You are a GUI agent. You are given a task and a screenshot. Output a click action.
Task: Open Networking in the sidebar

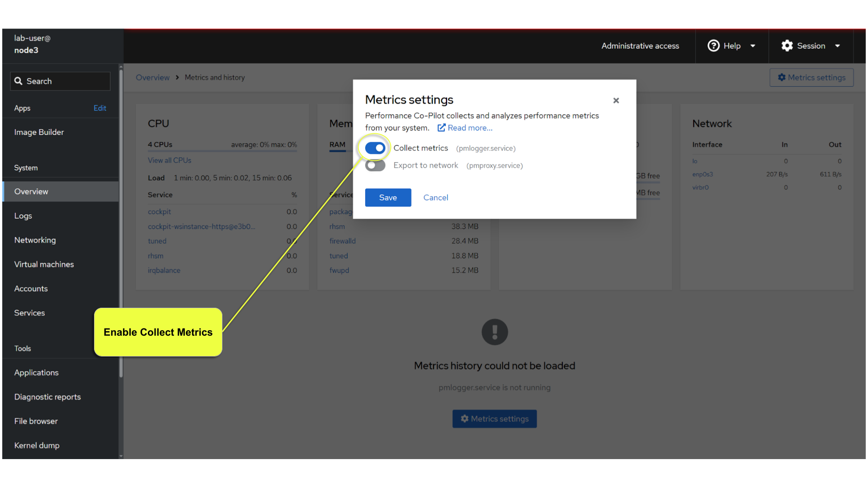pos(35,240)
